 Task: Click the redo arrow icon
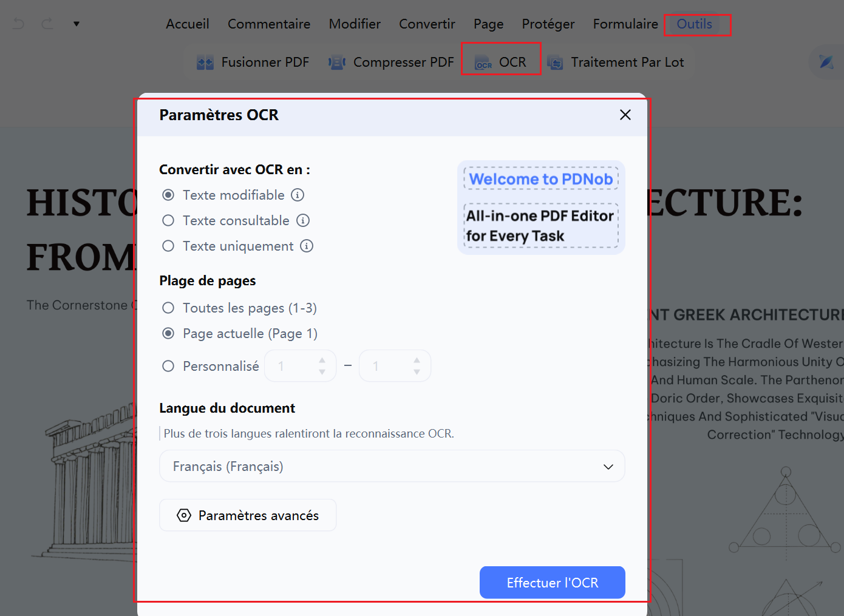(47, 24)
